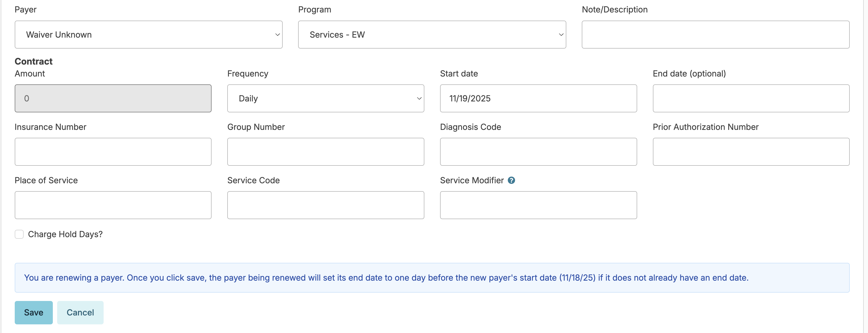Screen dimensions: 868x333
Task: Focus the Diagnosis Code field
Action: [538, 152]
